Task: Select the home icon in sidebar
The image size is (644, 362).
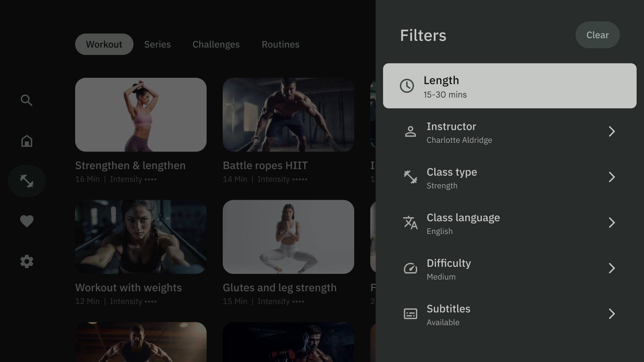Action: (x=26, y=140)
